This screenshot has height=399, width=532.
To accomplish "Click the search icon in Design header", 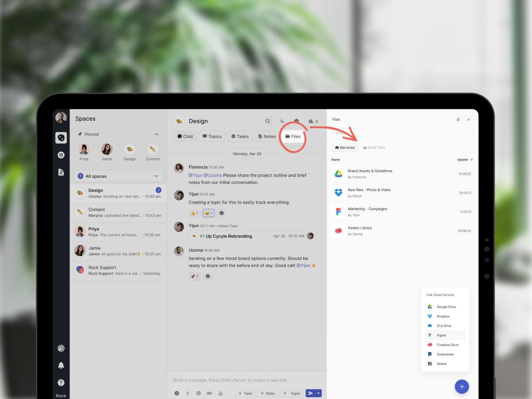I will [267, 121].
